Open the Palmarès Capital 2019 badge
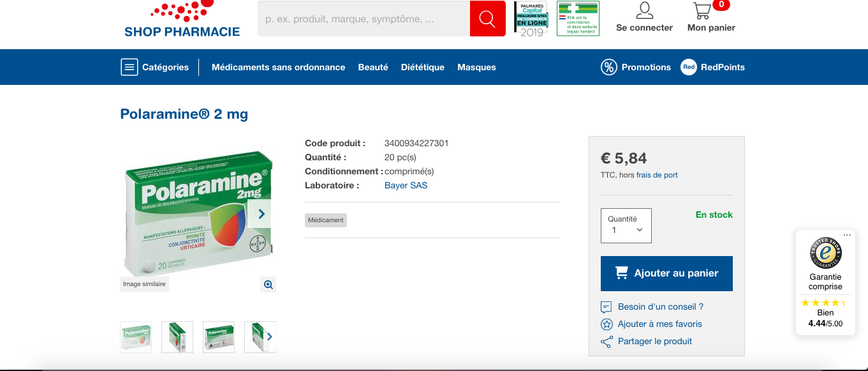 [x=531, y=19]
